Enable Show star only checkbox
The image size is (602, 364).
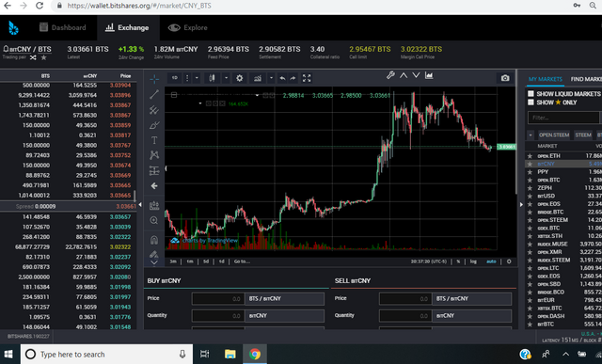click(531, 103)
